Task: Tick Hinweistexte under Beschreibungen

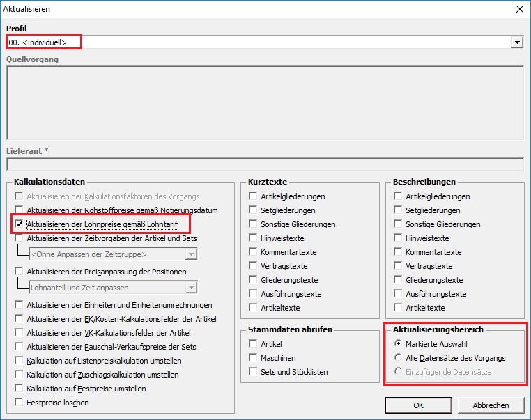Action: [399, 238]
